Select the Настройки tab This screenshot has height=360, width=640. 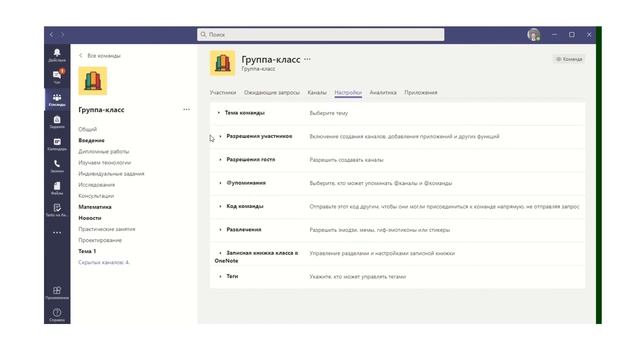coord(348,93)
